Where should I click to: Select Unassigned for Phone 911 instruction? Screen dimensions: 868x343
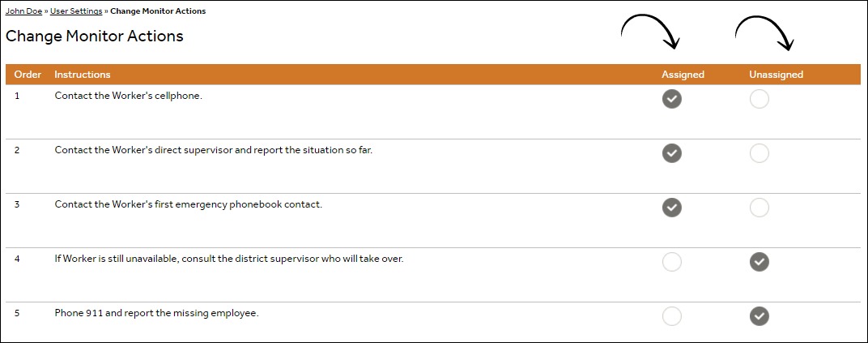(759, 316)
